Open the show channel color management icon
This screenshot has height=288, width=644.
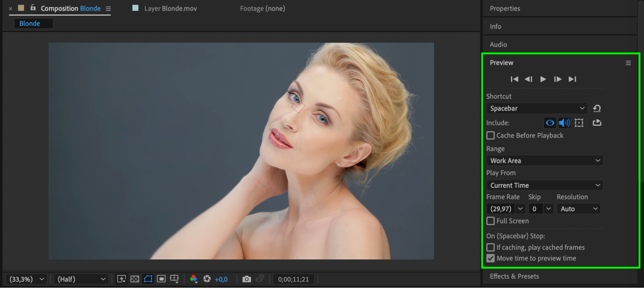(x=194, y=279)
